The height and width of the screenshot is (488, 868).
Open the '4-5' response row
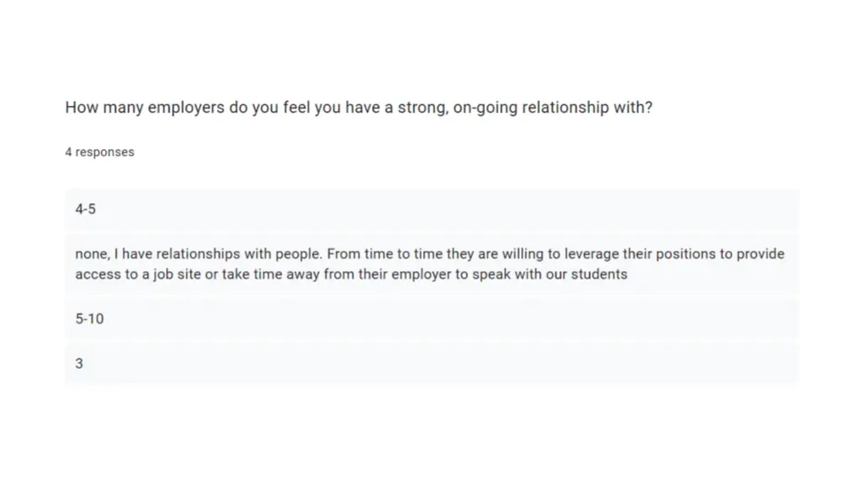(431, 209)
